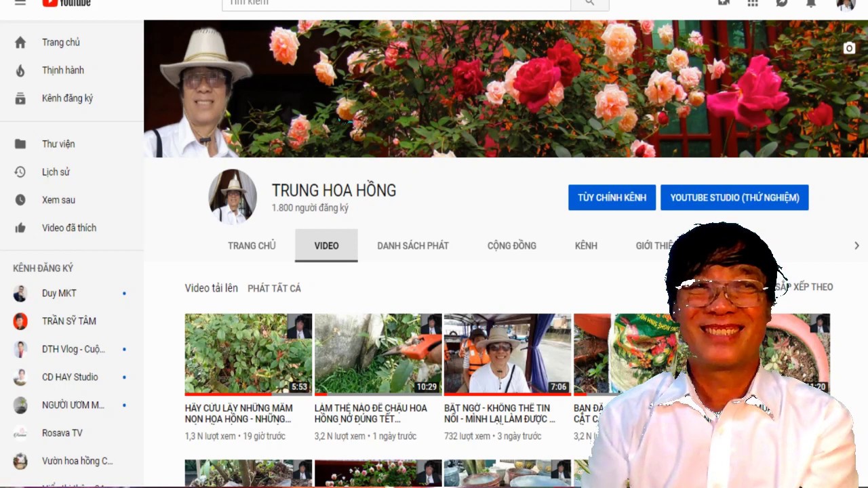Open the SẮP XẾP THEO sort menu
Viewport: 868px width, 488px height.
[804, 287]
